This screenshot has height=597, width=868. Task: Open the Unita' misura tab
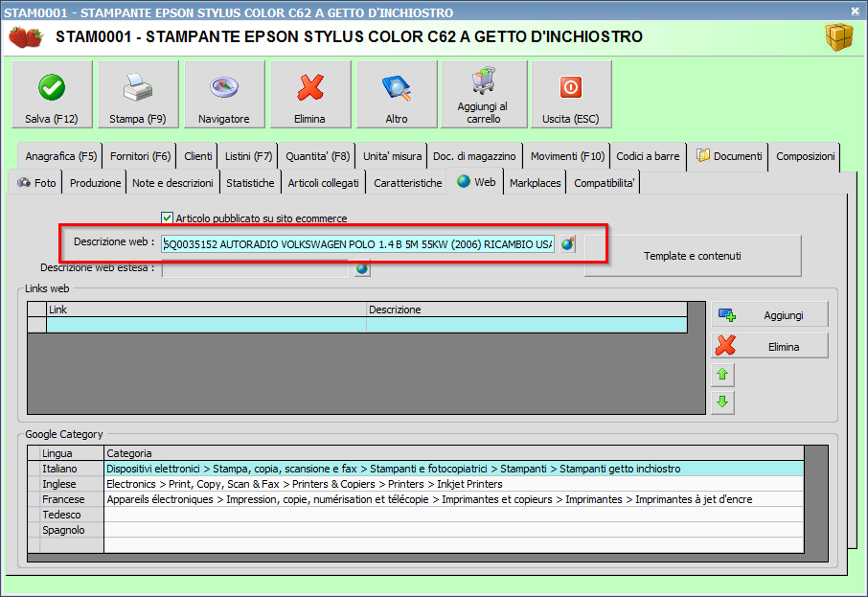(392, 157)
